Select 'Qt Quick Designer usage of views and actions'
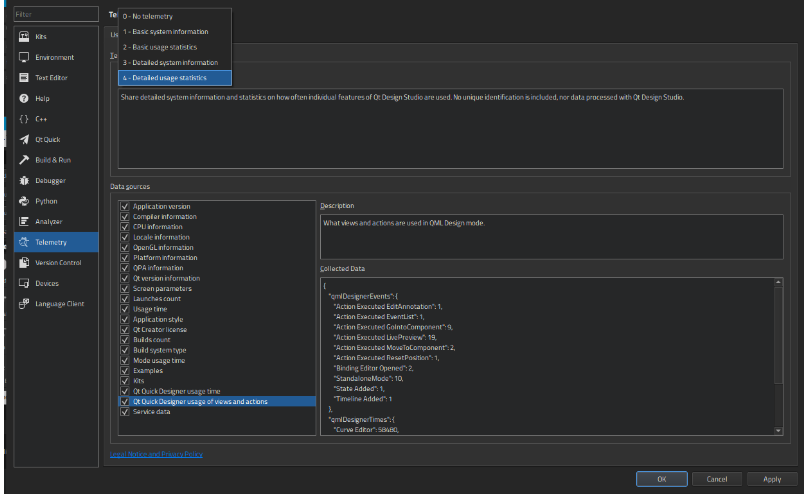Image resolution: width=805 pixels, height=494 pixels. coord(217,402)
